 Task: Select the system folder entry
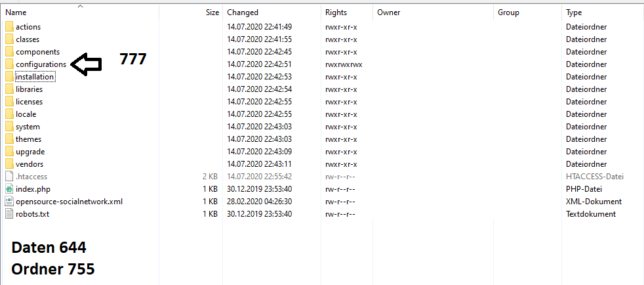point(28,127)
